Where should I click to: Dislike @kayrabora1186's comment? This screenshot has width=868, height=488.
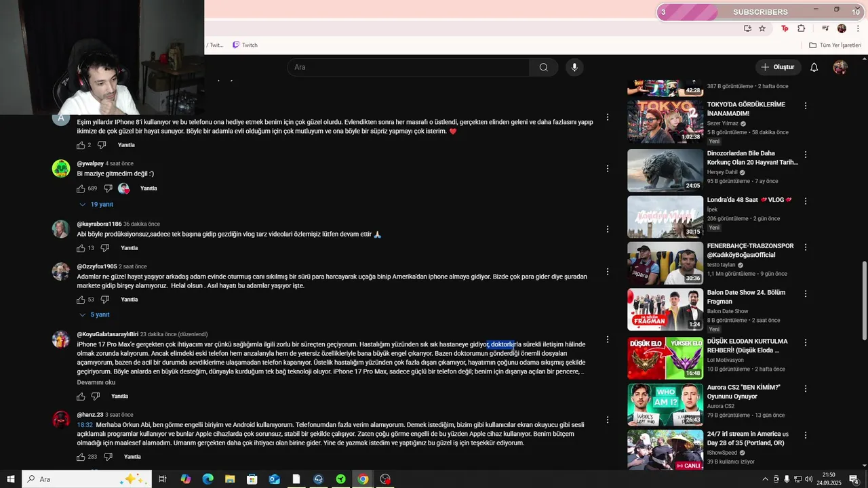click(104, 248)
